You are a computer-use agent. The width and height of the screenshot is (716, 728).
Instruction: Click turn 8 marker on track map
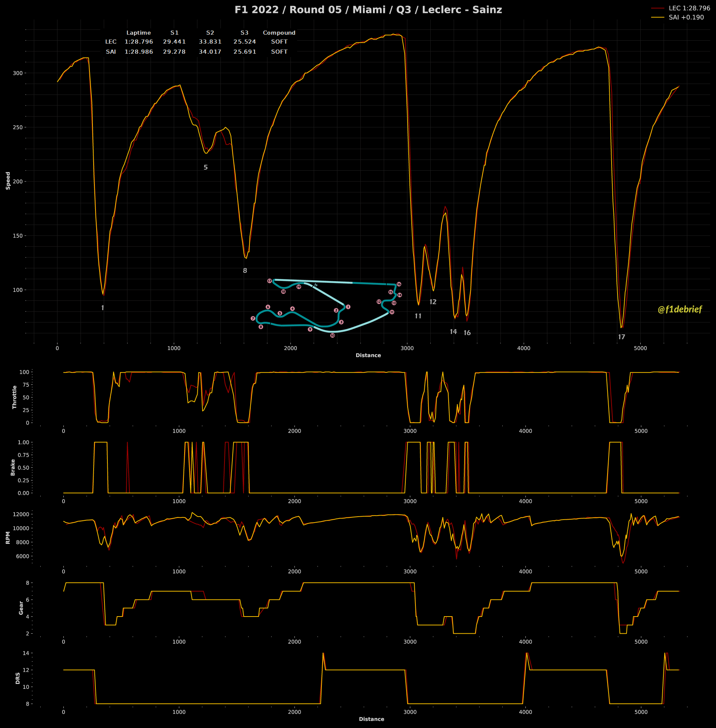tap(261, 327)
